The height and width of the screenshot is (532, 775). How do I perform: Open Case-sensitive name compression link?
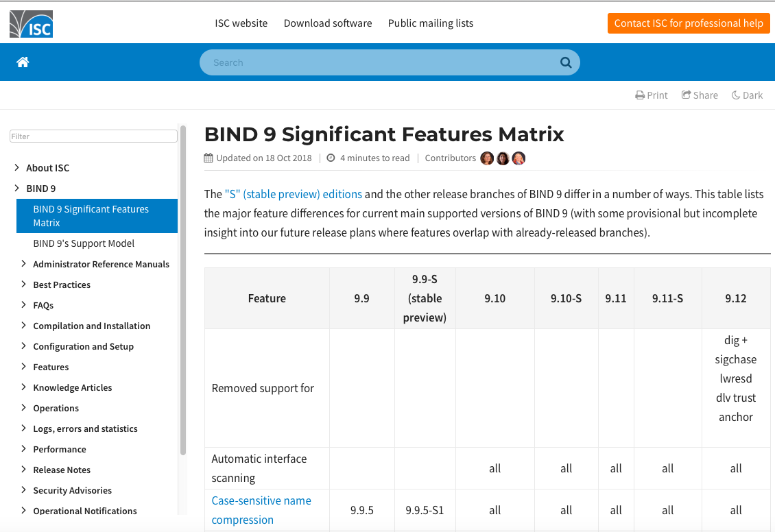click(x=261, y=510)
